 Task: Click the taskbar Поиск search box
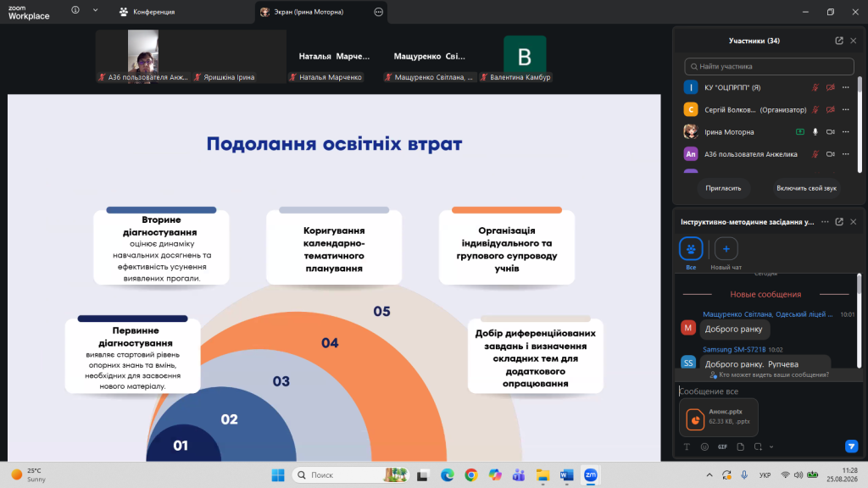click(x=350, y=474)
